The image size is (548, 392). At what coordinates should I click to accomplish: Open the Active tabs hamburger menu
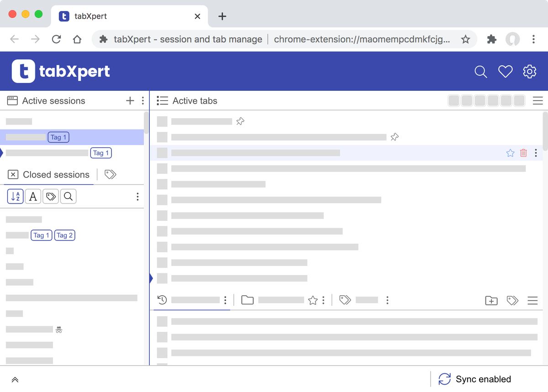537,100
